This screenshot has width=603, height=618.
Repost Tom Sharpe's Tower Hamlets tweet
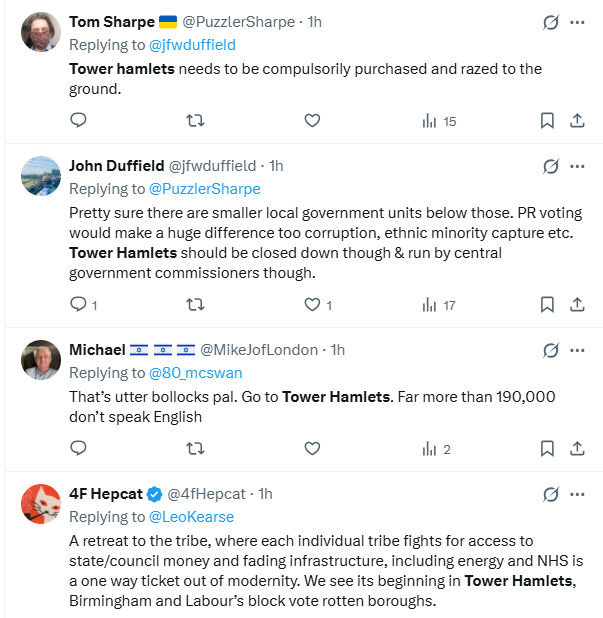[x=196, y=121]
